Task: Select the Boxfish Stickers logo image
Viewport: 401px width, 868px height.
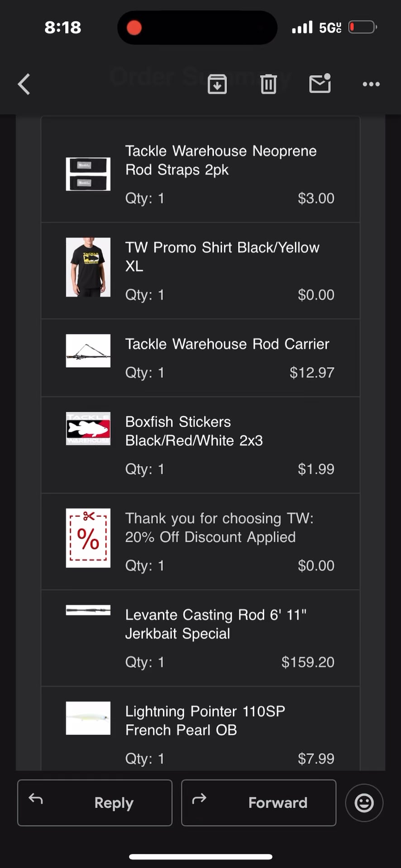Action: [88, 429]
